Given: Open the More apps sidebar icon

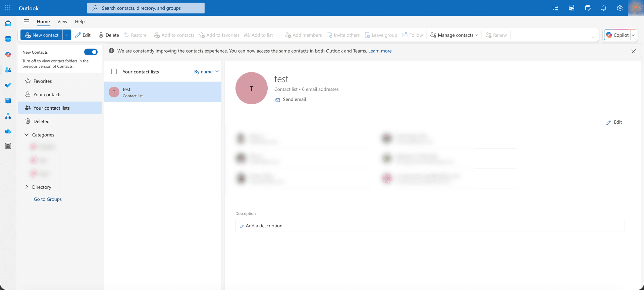Looking at the screenshot, I should point(8,146).
